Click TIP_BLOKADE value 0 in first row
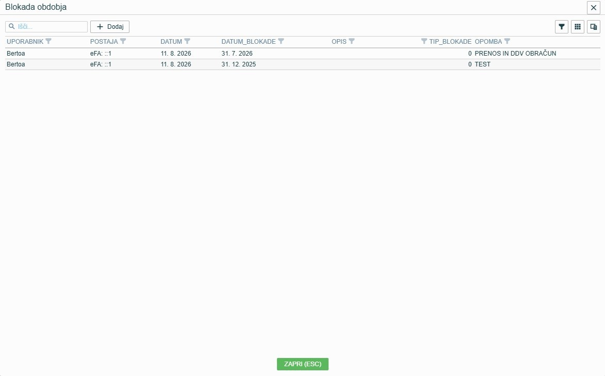 coord(470,54)
